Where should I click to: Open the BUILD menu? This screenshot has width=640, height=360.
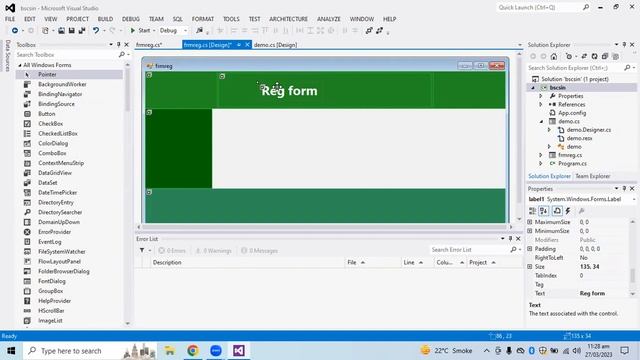coord(105,19)
